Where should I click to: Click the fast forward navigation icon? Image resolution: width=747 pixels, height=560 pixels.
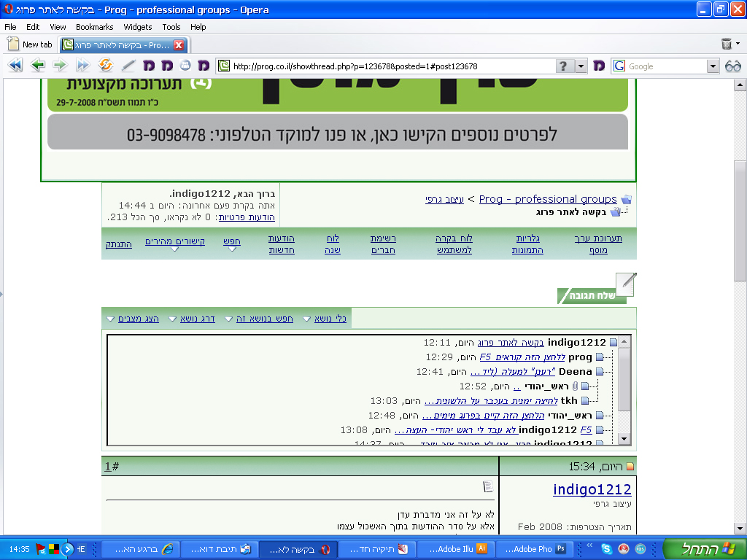[x=82, y=65]
